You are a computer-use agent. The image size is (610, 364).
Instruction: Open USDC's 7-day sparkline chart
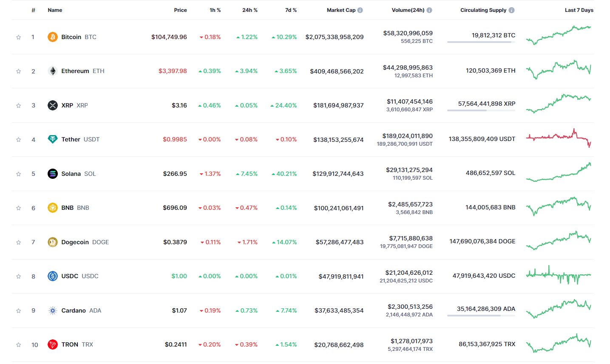click(559, 275)
